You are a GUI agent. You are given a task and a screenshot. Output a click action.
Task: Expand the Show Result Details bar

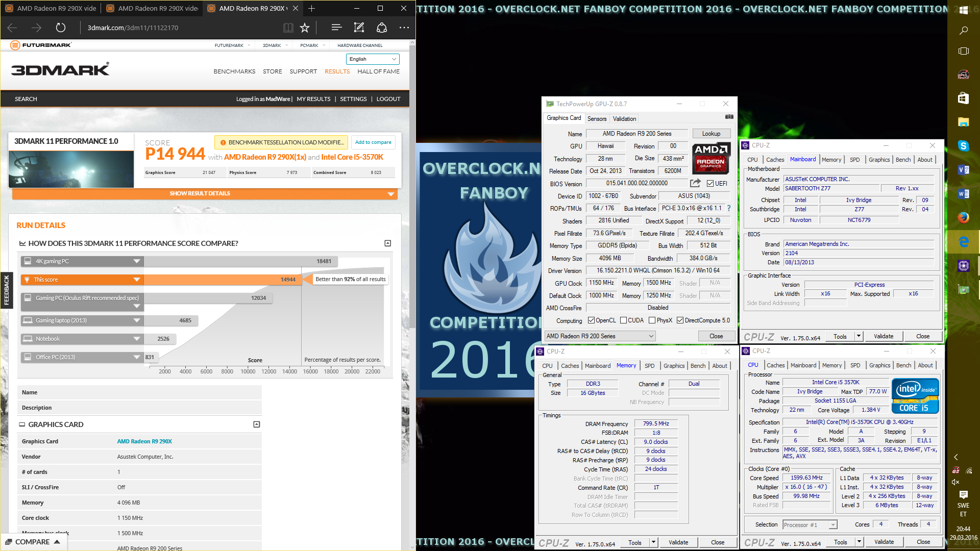(205, 194)
